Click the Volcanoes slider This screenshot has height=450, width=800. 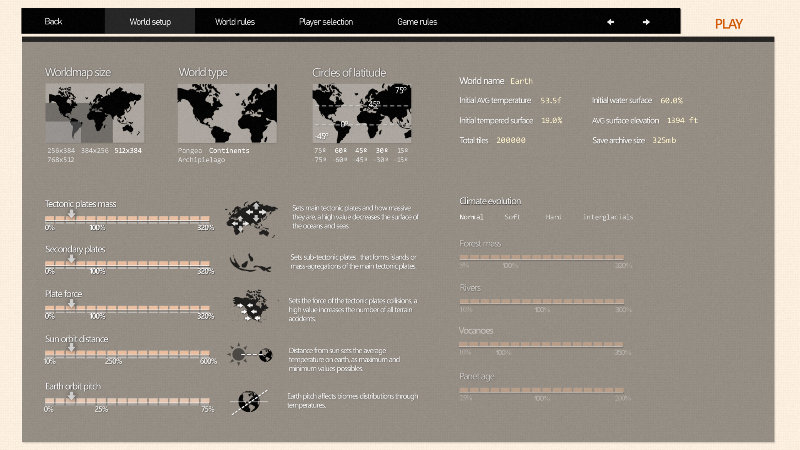pyautogui.click(x=541, y=344)
